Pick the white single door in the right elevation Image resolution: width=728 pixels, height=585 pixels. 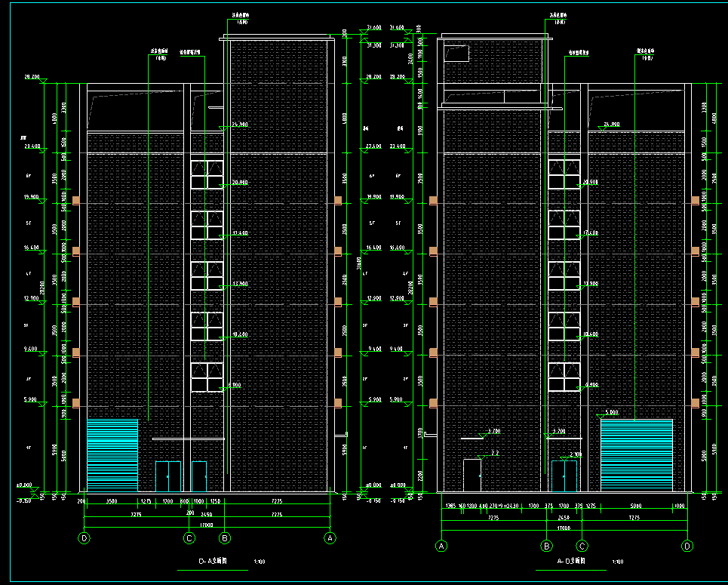coord(472,476)
